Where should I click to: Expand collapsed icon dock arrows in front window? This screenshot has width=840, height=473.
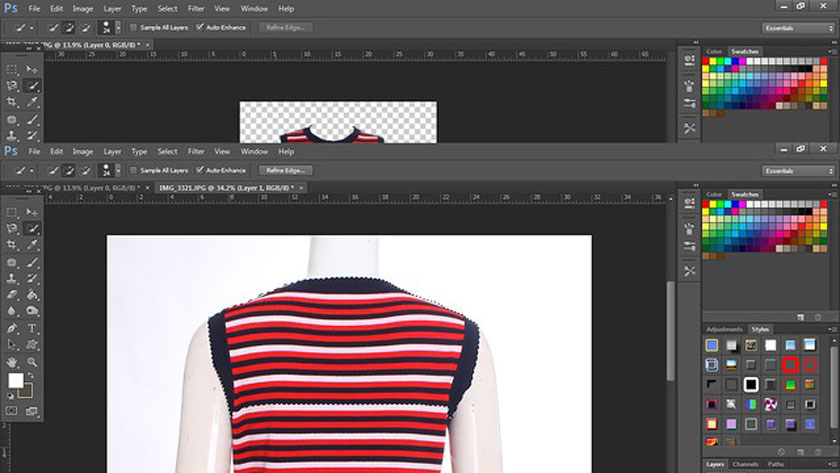click(x=696, y=185)
